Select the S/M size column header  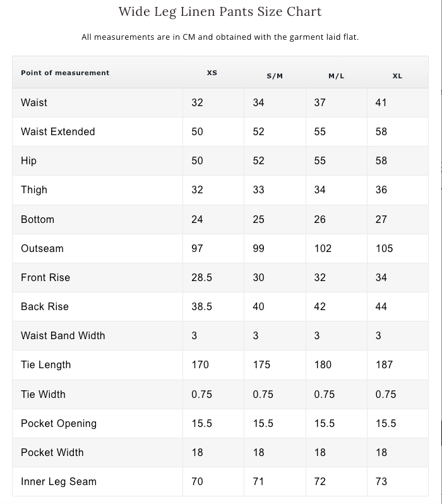coord(275,76)
